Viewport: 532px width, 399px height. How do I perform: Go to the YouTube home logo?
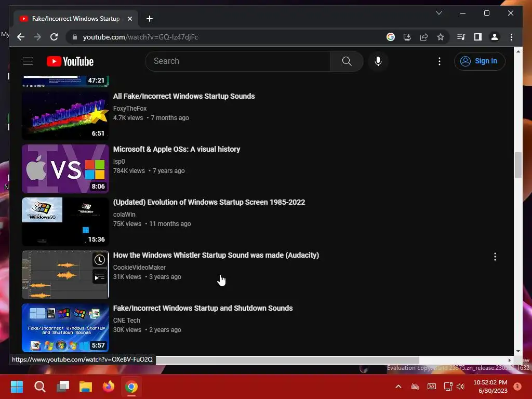pos(70,61)
